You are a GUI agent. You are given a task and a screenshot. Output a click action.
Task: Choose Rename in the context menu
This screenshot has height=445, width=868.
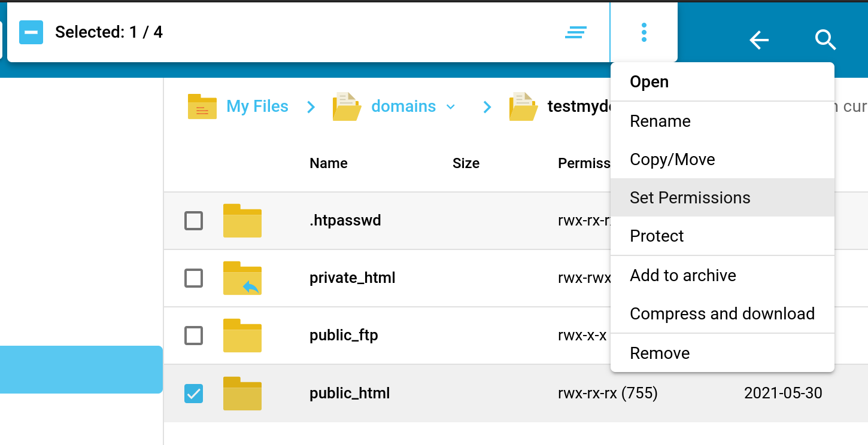click(x=660, y=121)
